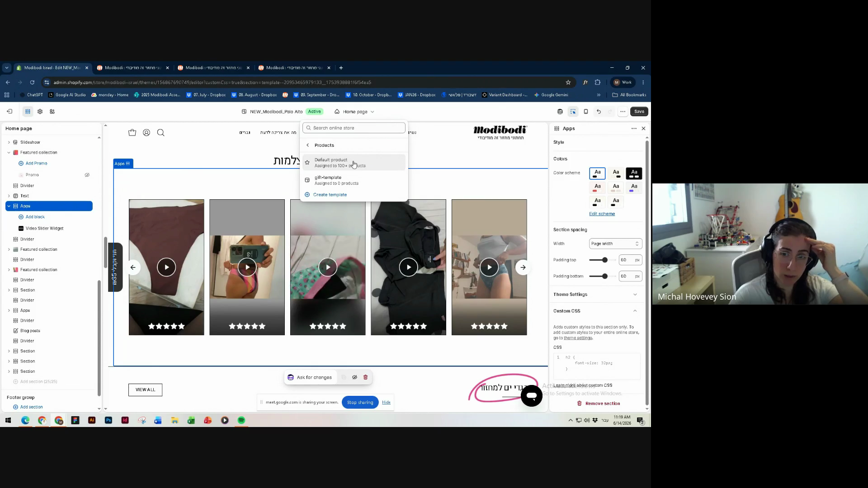
Task: Open the Width Page width dropdown
Action: click(615, 244)
